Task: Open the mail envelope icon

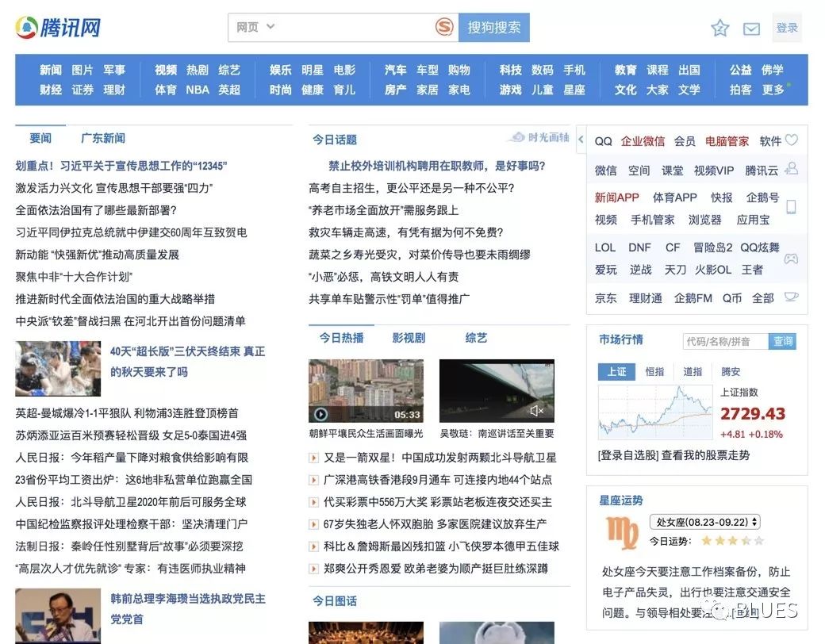Action: tap(751, 29)
